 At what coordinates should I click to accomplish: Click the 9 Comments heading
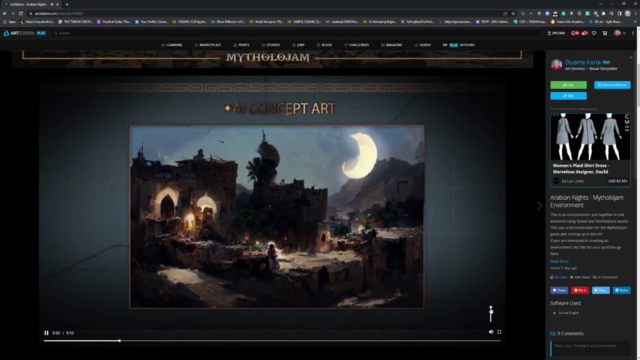(x=567, y=333)
